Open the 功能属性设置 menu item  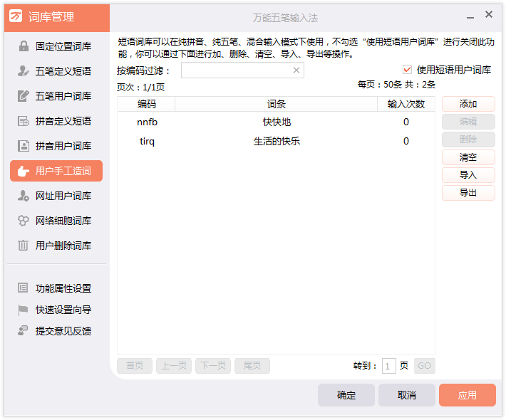(x=63, y=288)
